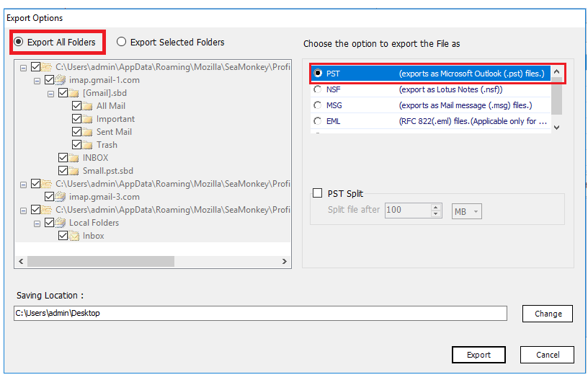Enable the PST Split checkbox
The width and height of the screenshot is (588, 380).
pyautogui.click(x=317, y=193)
